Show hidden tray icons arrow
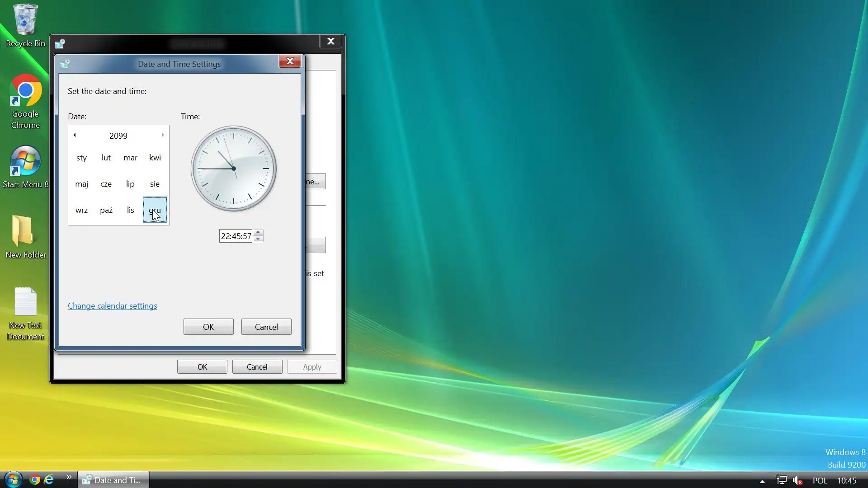This screenshot has width=868, height=488. tap(762, 481)
